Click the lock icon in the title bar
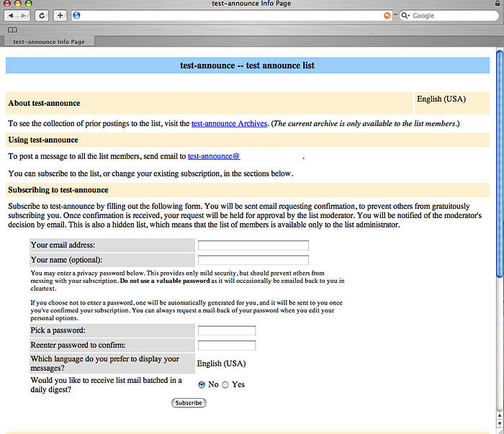 tap(498, 4)
